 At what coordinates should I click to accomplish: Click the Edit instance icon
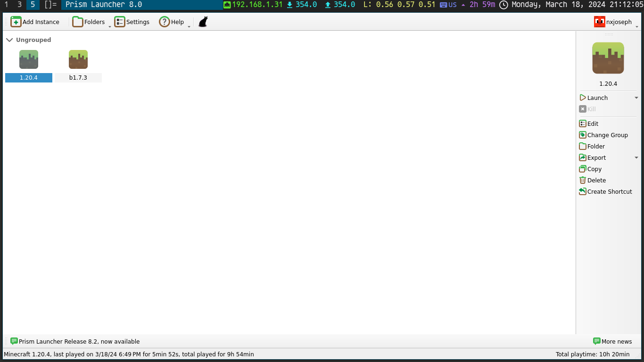(583, 124)
